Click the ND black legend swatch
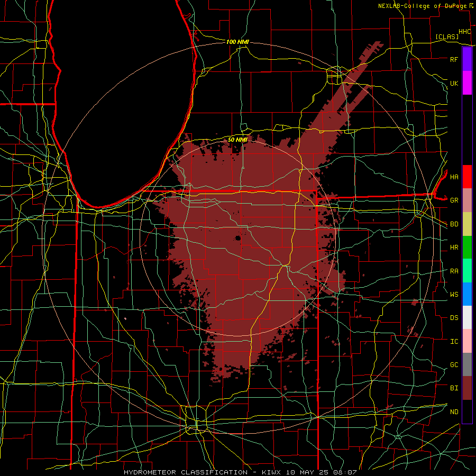 point(467,411)
